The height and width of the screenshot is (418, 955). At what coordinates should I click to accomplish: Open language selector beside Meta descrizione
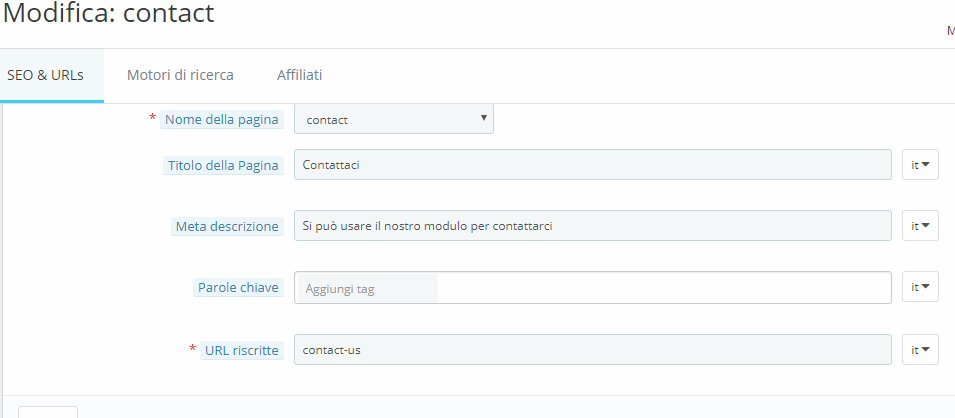(920, 226)
